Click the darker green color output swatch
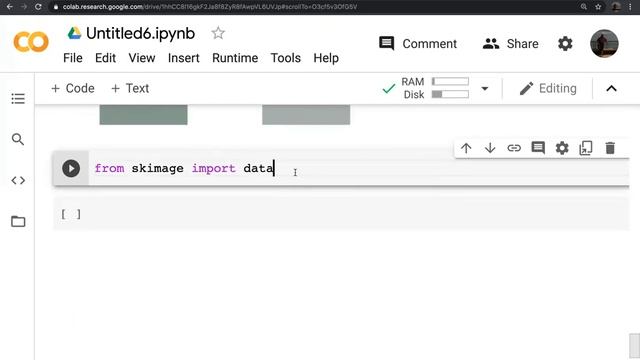The image size is (640, 360). click(143, 115)
